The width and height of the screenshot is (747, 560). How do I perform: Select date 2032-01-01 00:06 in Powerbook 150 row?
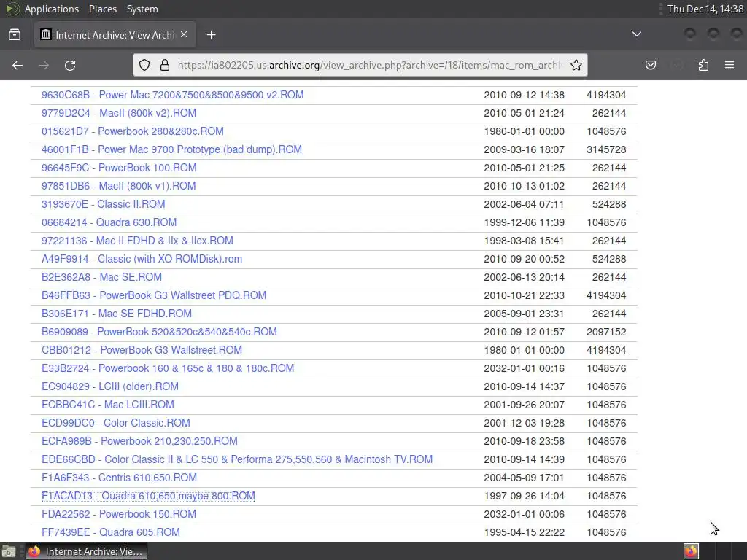tap(524, 514)
